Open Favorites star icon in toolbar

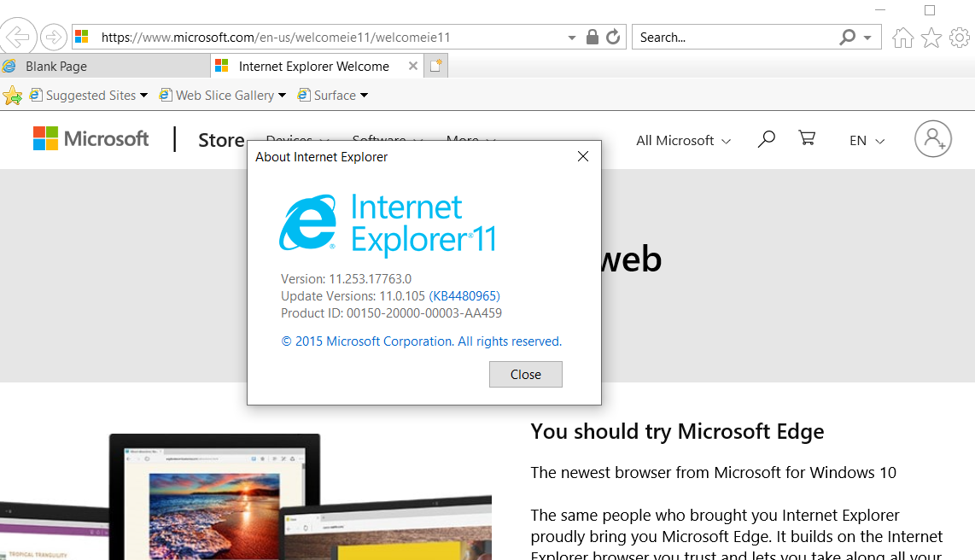[931, 38]
